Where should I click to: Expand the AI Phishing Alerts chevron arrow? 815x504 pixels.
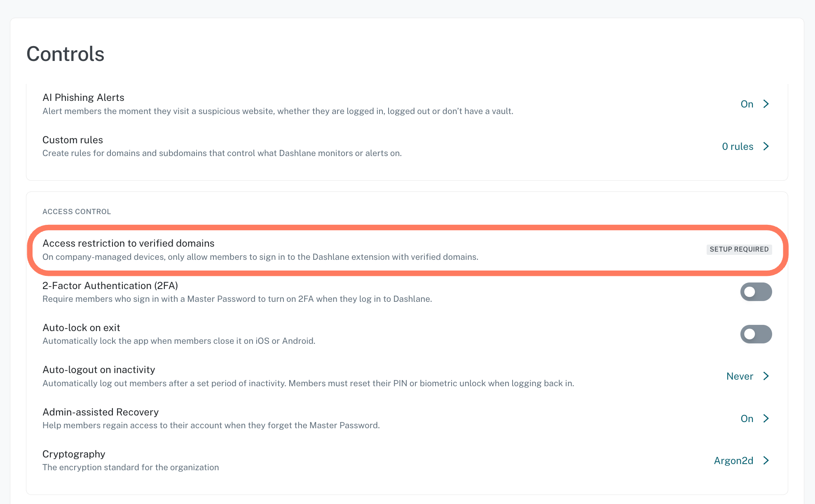766,104
